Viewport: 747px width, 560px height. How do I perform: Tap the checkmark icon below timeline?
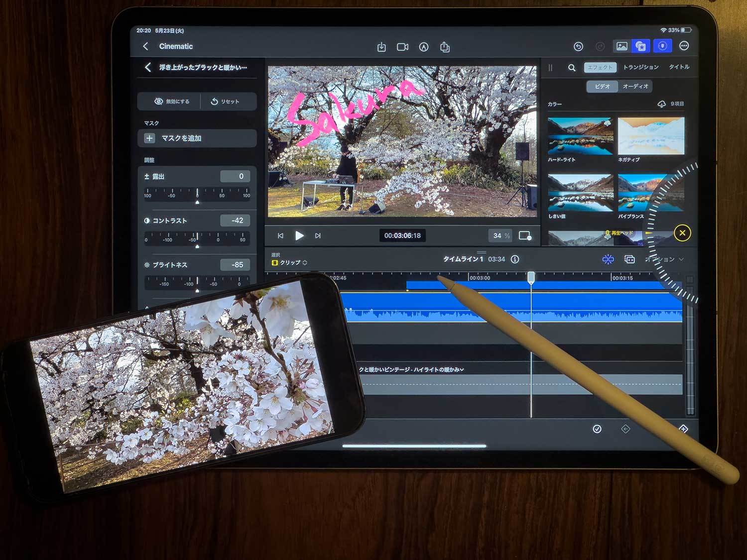pos(597,429)
